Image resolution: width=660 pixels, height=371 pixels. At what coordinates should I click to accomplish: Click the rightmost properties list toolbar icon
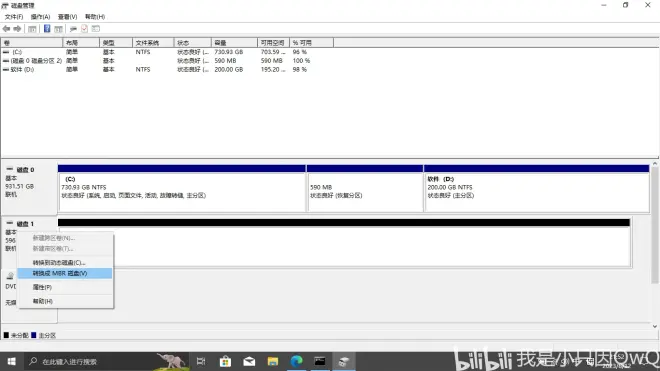coord(96,29)
